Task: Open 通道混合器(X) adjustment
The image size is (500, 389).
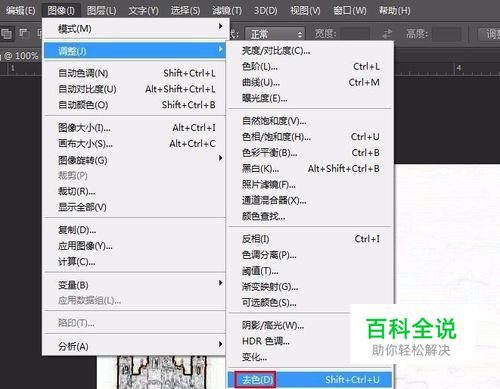Action: point(310,201)
